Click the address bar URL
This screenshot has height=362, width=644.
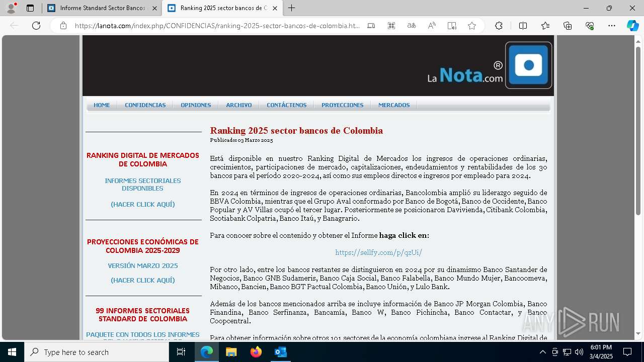tap(217, 26)
